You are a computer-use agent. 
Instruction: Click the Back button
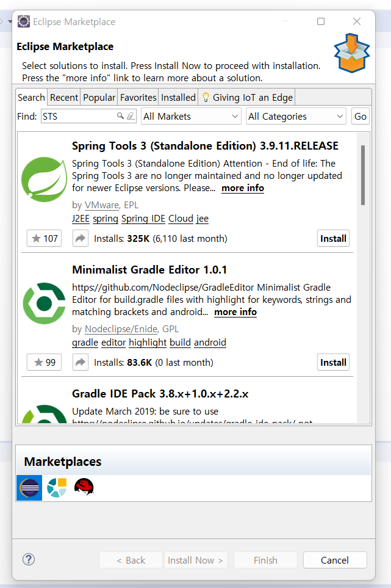131,560
